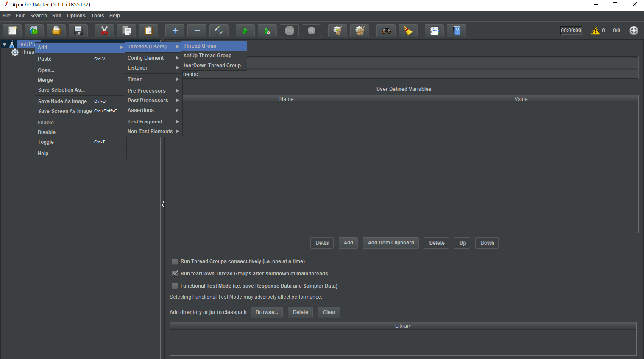This screenshot has width=644, height=359.
Task: Expand the Pre Processors submenu
Action: tap(153, 91)
